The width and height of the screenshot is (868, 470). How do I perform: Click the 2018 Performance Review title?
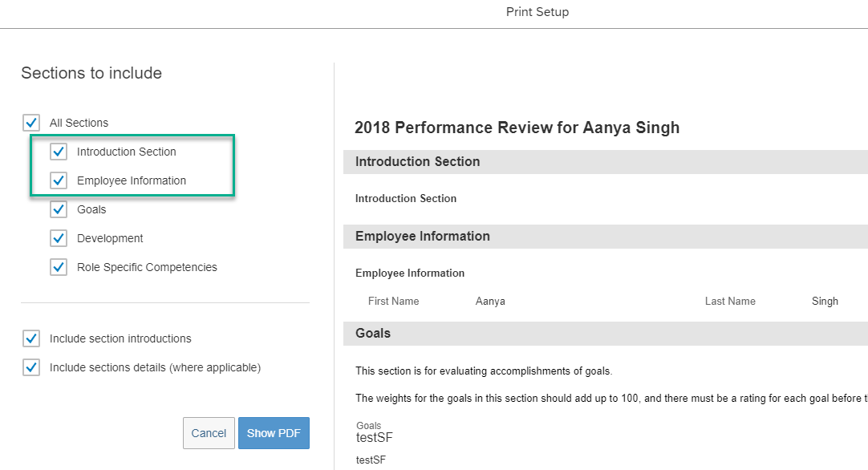pos(517,128)
